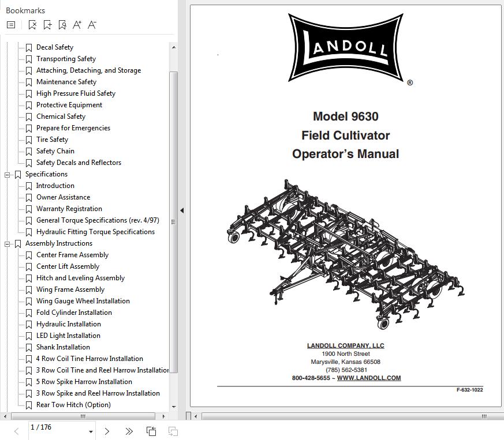Viewport: 504px width, 440px height.
Task: Open 4 Row Coil Tine Harrow Installation
Action: click(89, 359)
